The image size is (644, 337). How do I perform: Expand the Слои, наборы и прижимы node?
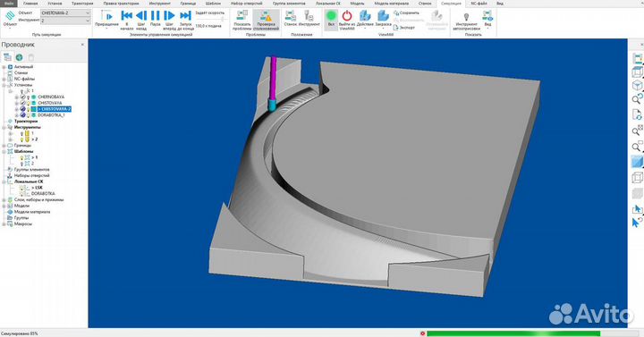[4, 200]
